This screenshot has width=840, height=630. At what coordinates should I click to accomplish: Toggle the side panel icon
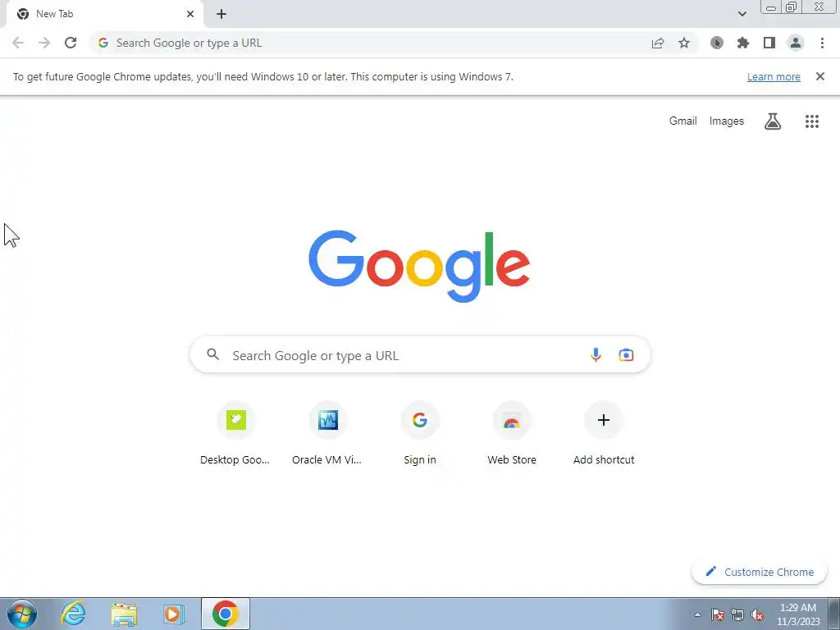(x=769, y=43)
